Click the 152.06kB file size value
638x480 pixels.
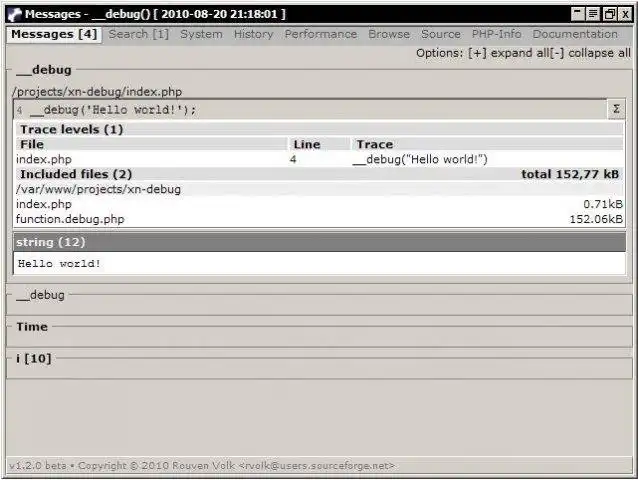click(x=596, y=219)
